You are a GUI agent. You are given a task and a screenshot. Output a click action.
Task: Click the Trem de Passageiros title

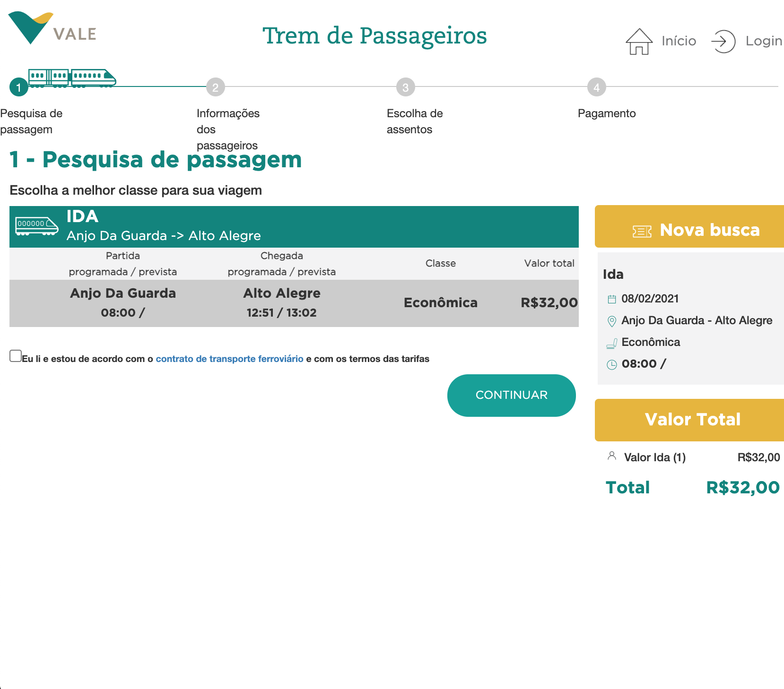coord(375,36)
